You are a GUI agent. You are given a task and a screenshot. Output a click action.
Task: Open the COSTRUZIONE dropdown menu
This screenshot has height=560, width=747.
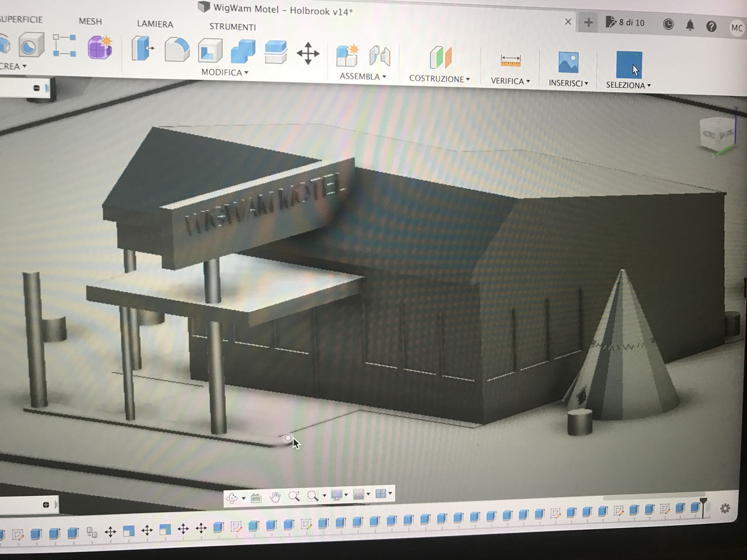click(x=439, y=79)
